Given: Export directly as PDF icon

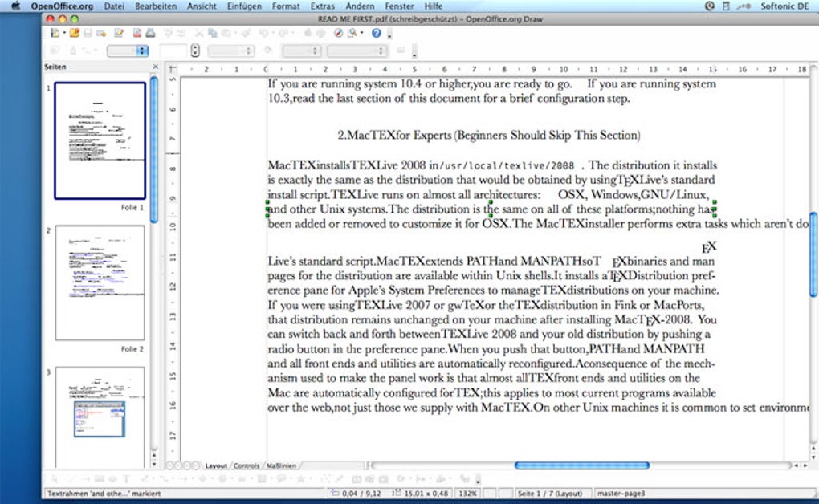Looking at the screenshot, I should (136, 33).
